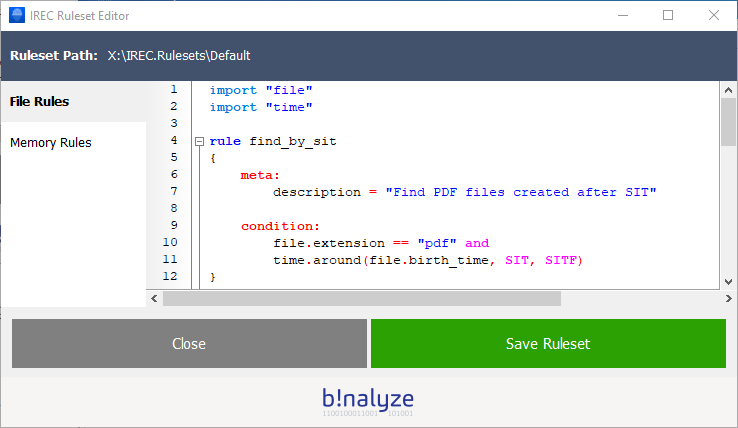The width and height of the screenshot is (738, 428).
Task: Minimize the IREC Ruleset Editor window
Action: [x=622, y=16]
